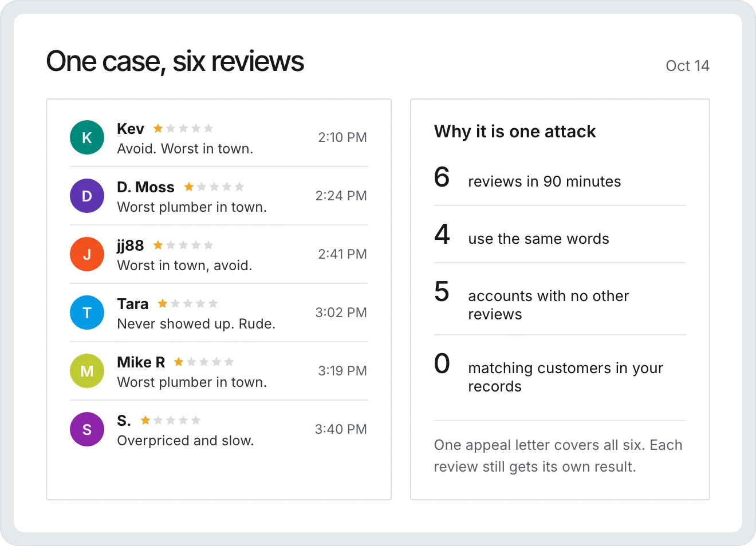This screenshot has height=546, width=756.
Task: Click S.'s violet S avatar
Action: tap(87, 429)
